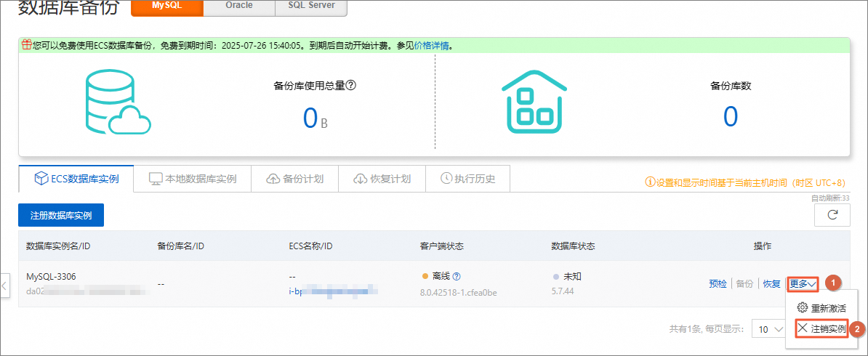
Task: Choose 注销实例 from the more menu
Action: point(822,329)
